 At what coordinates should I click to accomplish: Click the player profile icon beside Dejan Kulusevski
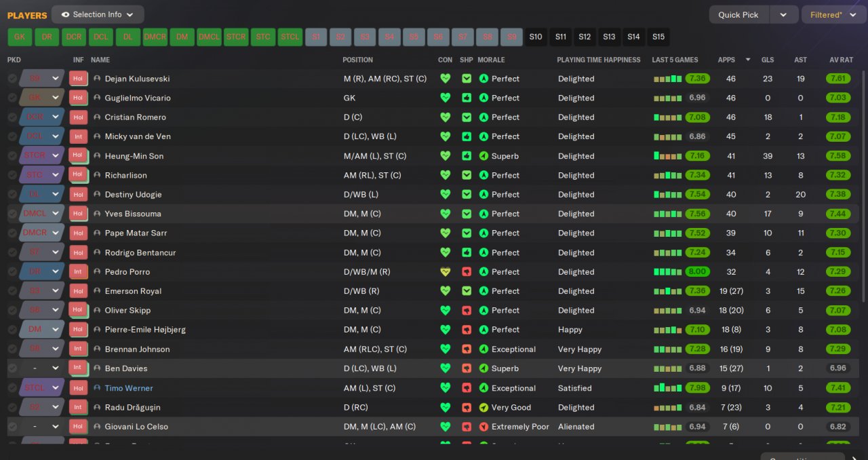[x=97, y=79]
